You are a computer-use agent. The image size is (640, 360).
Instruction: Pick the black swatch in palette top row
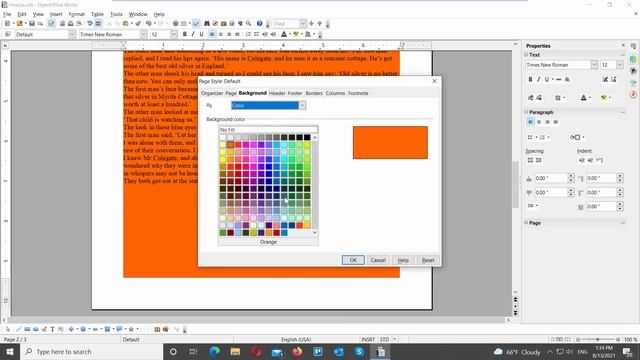click(x=307, y=137)
